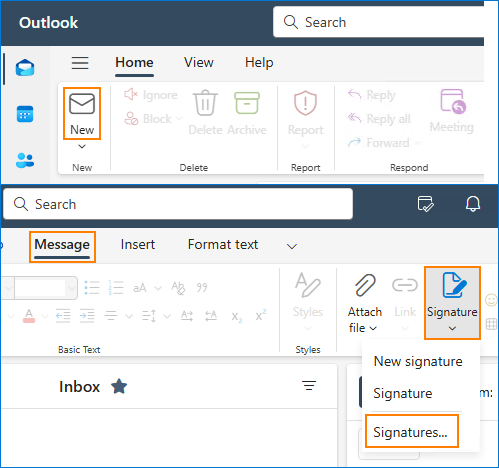Toggle the Inbox favorite star
This screenshot has width=499, height=468.
[119, 386]
